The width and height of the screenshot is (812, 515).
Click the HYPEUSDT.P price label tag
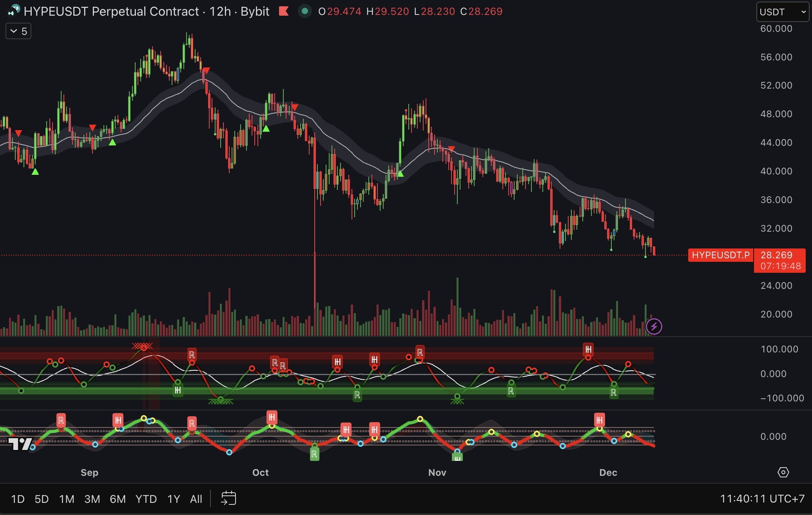coord(720,255)
